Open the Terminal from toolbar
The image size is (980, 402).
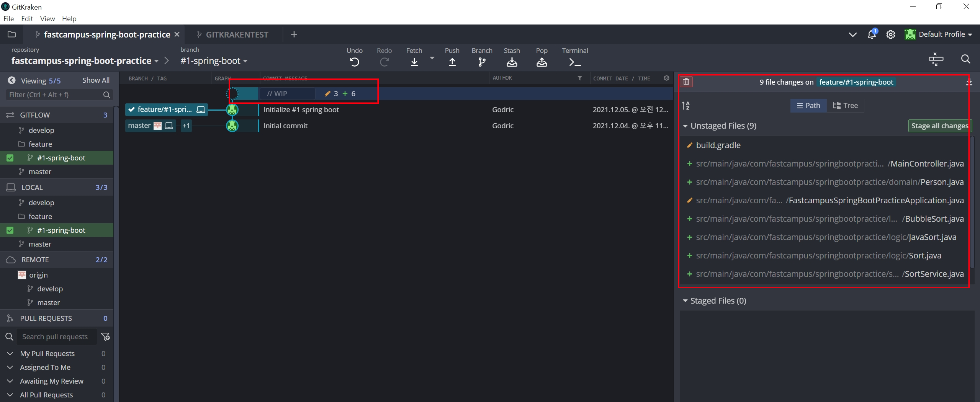point(575,62)
